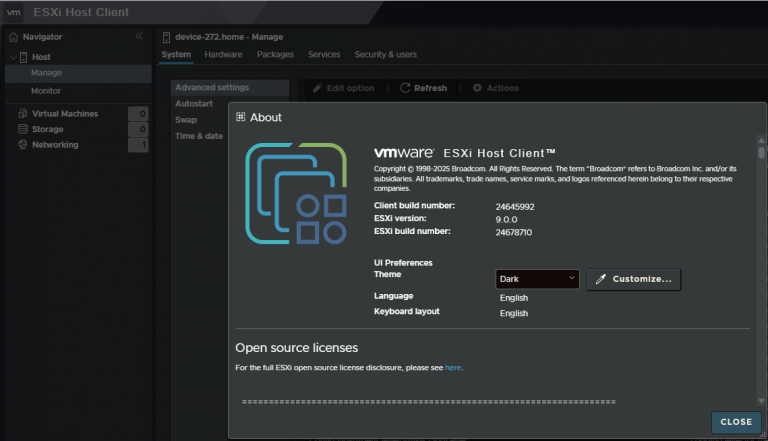This screenshot has width=768, height=441.
Task: Close the About dialog with CLOSE button
Action: tap(736, 422)
